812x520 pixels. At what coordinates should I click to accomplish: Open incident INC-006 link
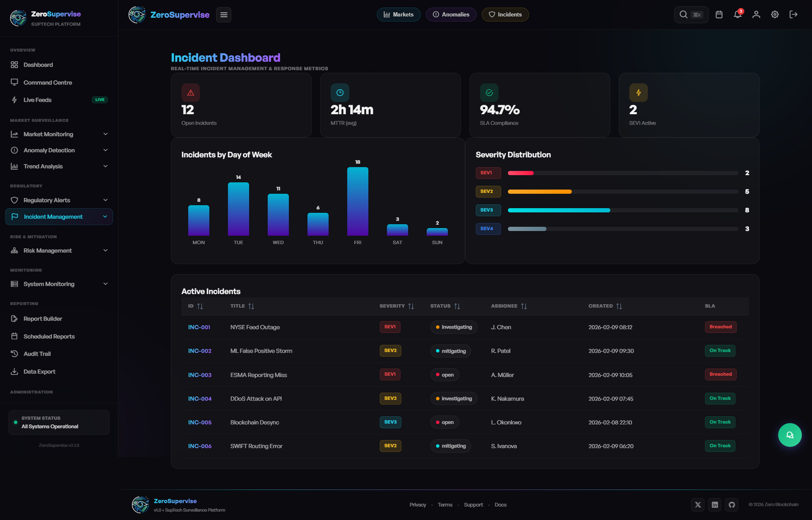tap(199, 446)
